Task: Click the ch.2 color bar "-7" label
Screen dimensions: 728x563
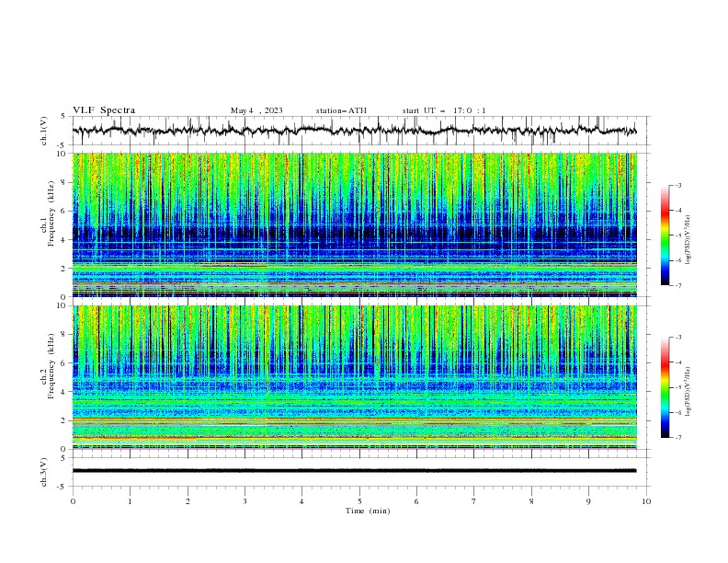Action: pyautogui.click(x=678, y=438)
